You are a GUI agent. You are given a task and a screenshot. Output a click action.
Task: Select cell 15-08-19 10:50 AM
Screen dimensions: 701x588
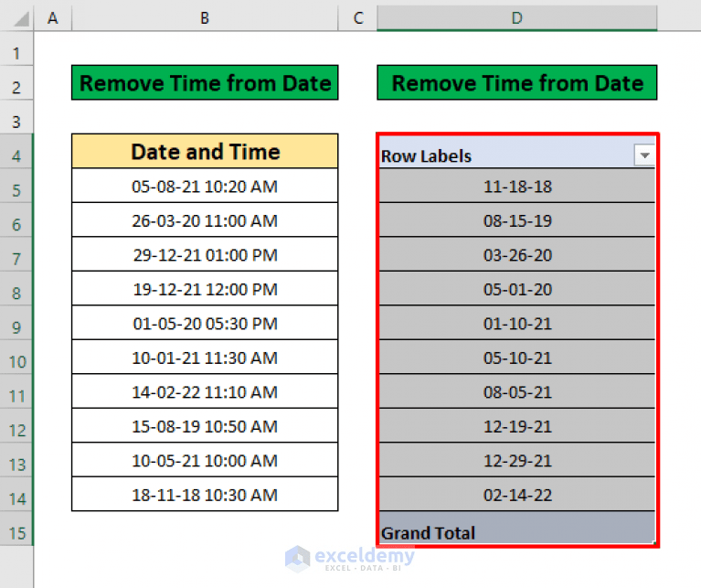point(205,426)
